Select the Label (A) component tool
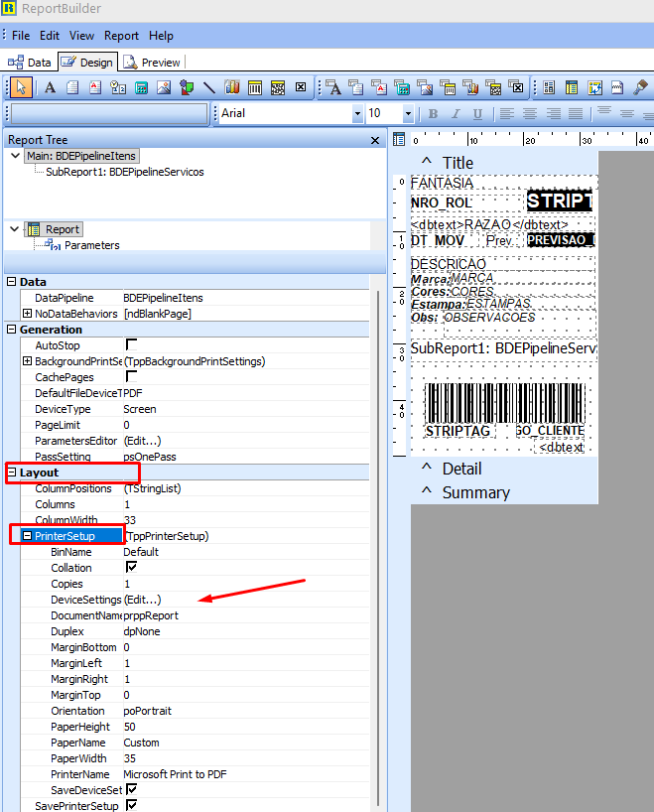This screenshot has height=812, width=654. click(50, 87)
